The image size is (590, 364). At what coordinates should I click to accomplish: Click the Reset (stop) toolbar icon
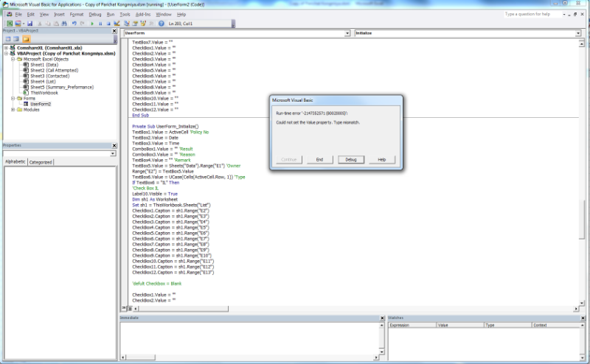108,23
